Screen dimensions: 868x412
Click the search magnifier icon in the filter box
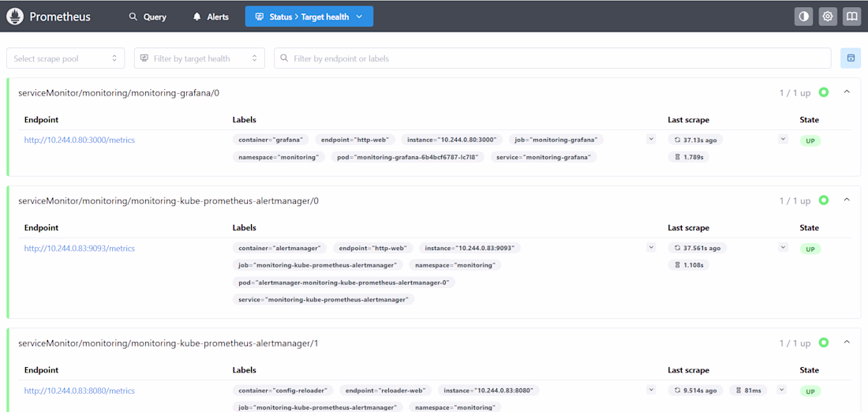[x=285, y=58]
